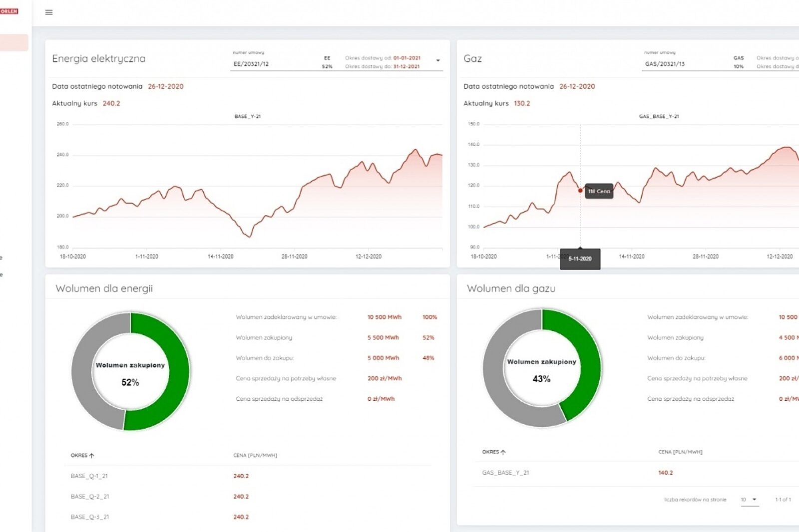Click the GAS_BASE_Y-21 chart legend label
Screen dimensions: 799x532
coord(659,116)
